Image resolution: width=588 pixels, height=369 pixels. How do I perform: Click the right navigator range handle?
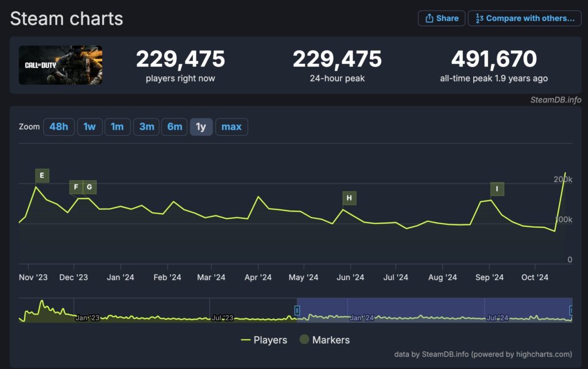pyautogui.click(x=571, y=310)
